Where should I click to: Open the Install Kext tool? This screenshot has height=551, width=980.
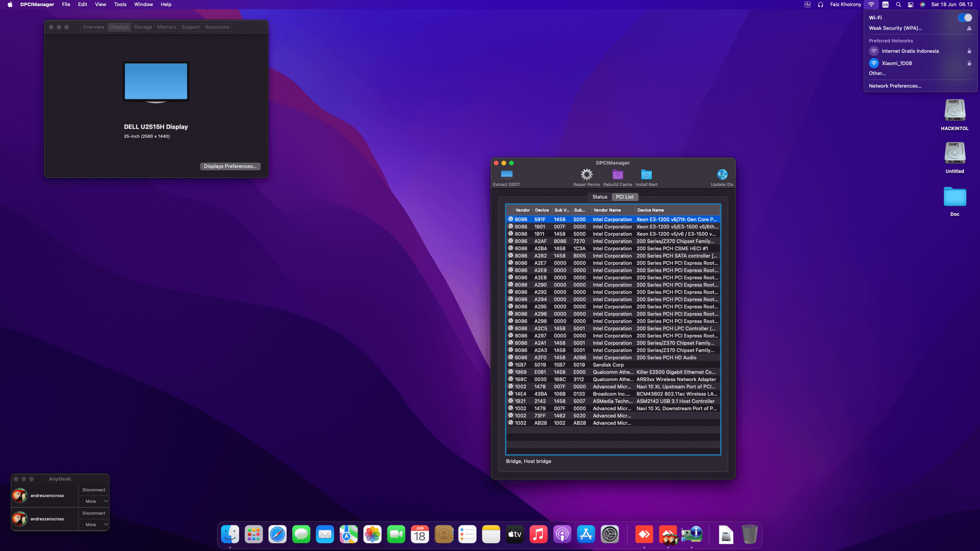tap(646, 175)
